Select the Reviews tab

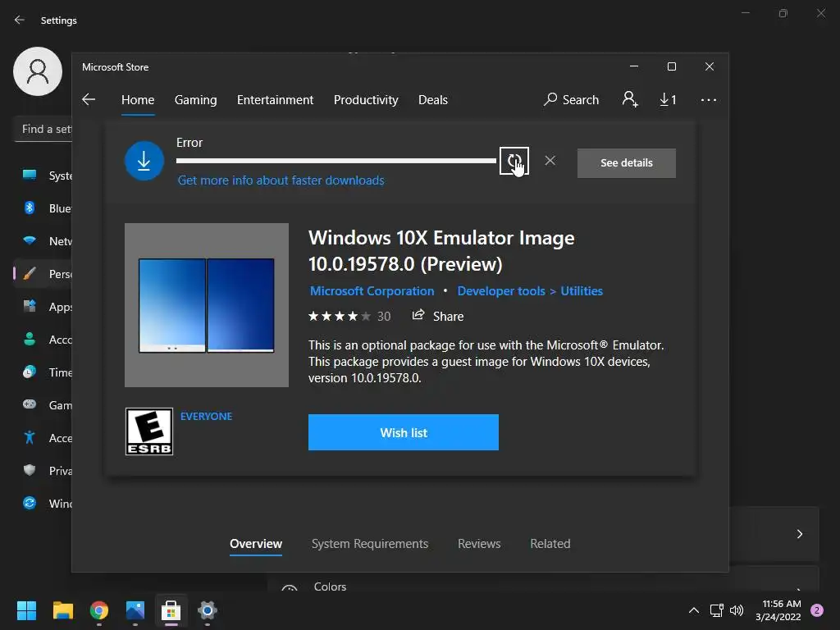point(479,544)
